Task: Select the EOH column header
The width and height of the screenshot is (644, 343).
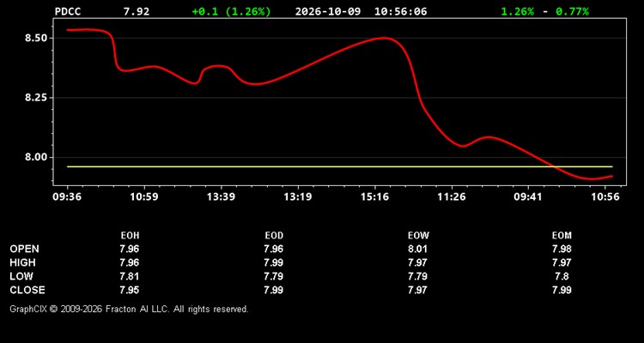Action: coord(130,236)
